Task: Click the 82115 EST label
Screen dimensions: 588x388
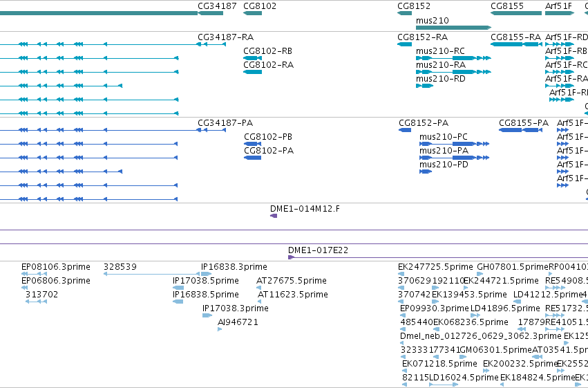Action: tap(415, 378)
